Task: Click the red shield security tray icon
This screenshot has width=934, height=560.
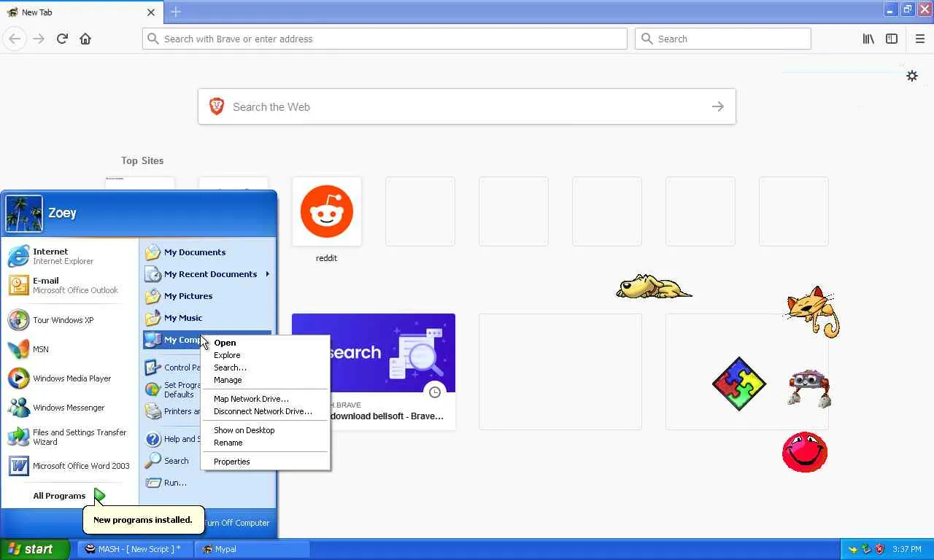Action: (879, 549)
